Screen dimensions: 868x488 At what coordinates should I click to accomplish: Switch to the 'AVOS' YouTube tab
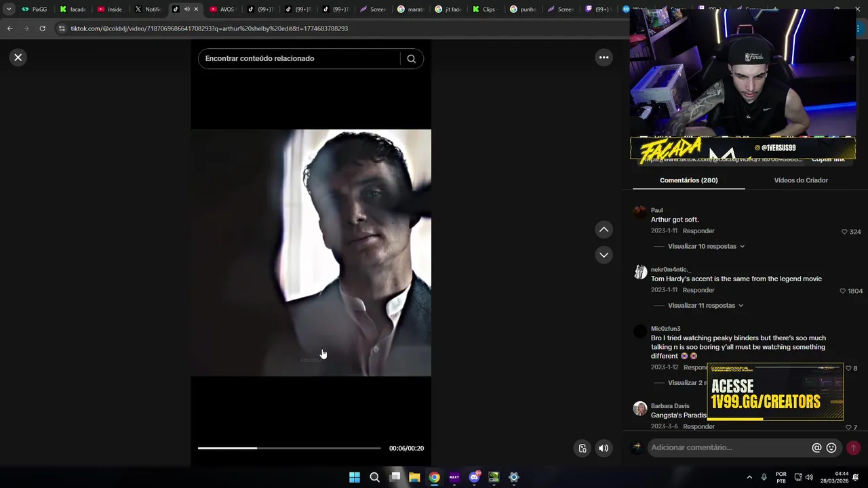(x=222, y=9)
